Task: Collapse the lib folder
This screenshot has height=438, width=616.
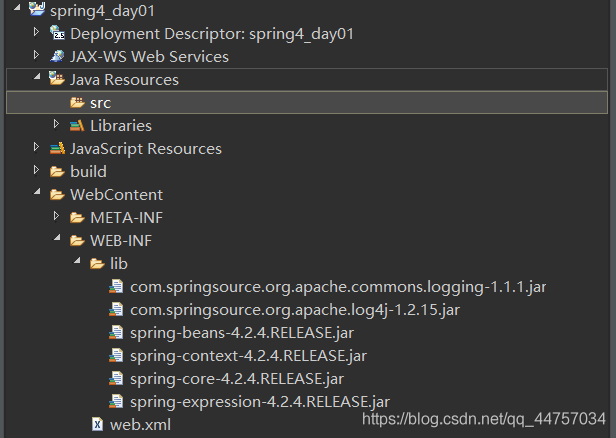Action: click(77, 263)
